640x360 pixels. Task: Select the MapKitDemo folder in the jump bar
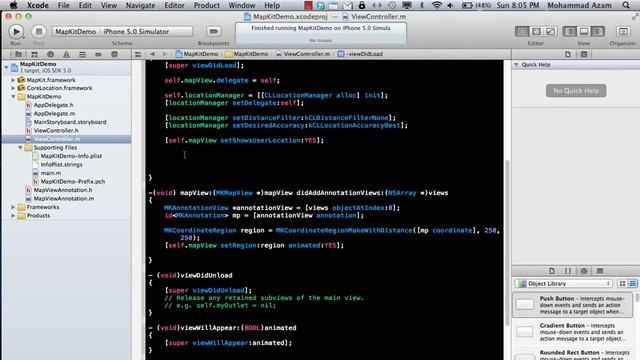point(247,54)
